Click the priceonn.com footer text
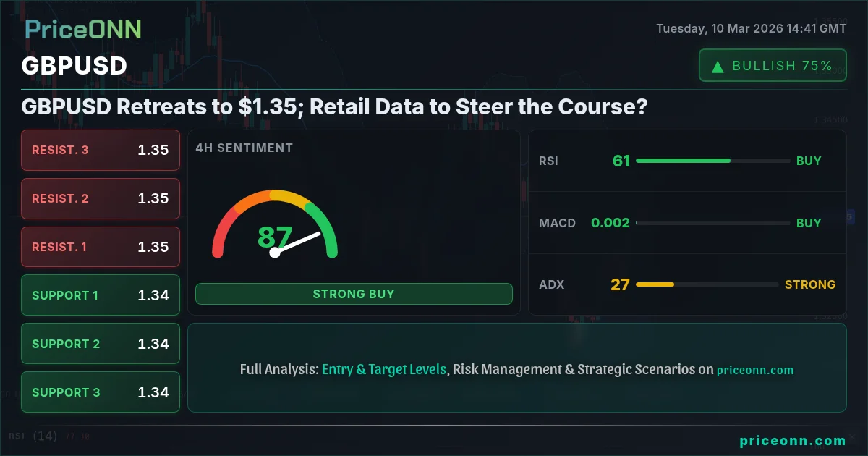Viewport: 868px width, 456px height. point(793,440)
